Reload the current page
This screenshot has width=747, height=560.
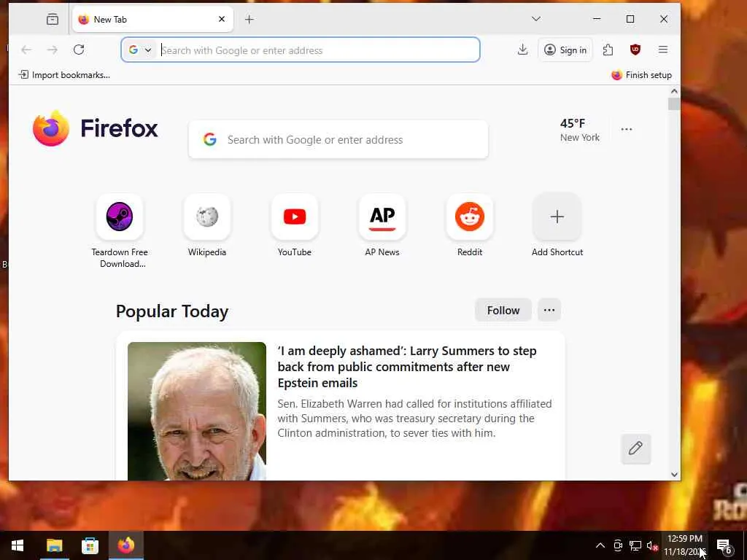point(79,50)
